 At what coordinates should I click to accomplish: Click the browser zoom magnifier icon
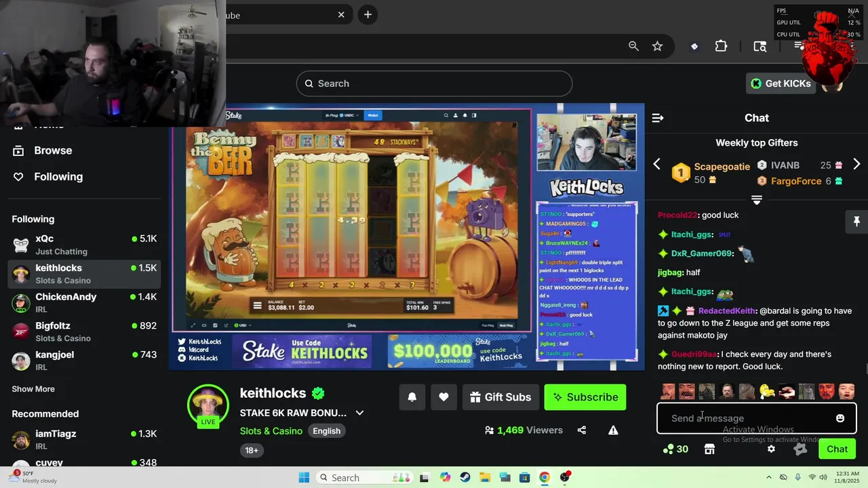pos(633,46)
